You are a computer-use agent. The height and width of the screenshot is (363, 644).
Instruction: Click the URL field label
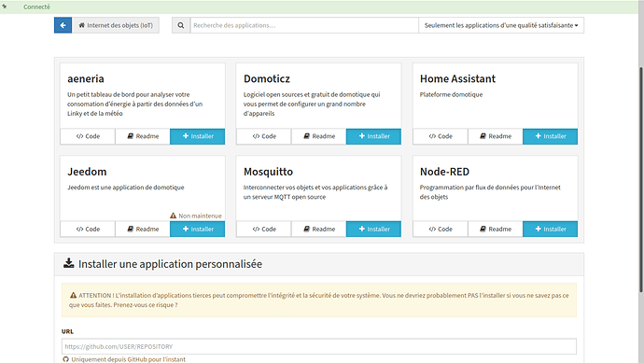(67, 331)
